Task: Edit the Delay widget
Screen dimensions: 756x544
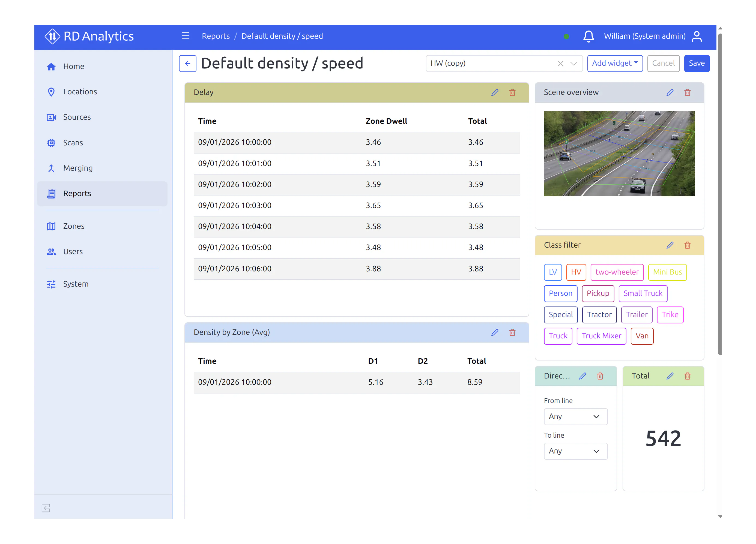Action: [x=495, y=93]
